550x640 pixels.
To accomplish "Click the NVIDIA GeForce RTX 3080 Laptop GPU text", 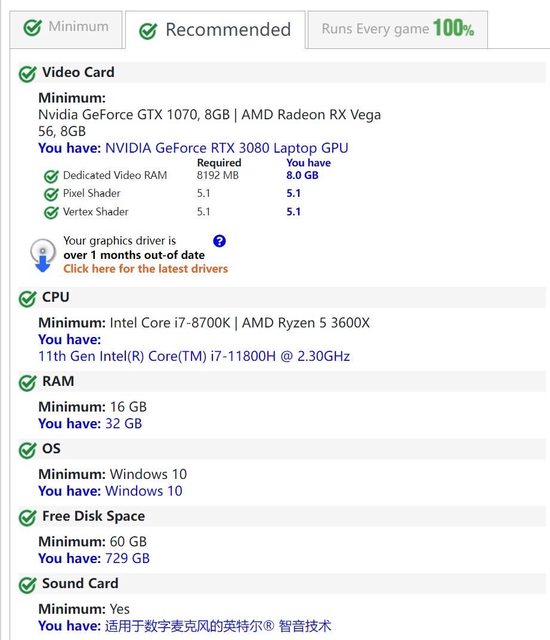I will click(x=227, y=148).
